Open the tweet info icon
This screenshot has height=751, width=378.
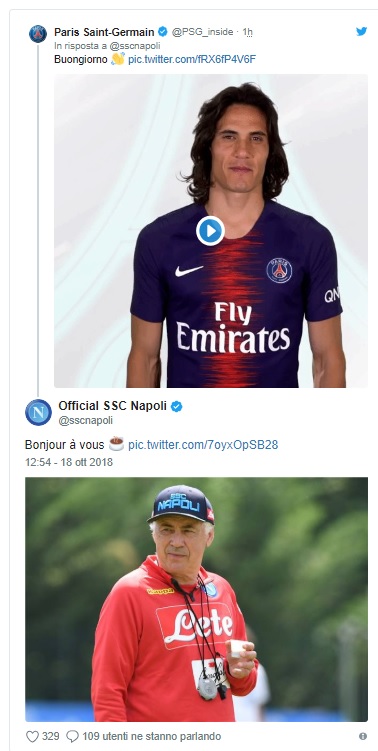(x=363, y=736)
